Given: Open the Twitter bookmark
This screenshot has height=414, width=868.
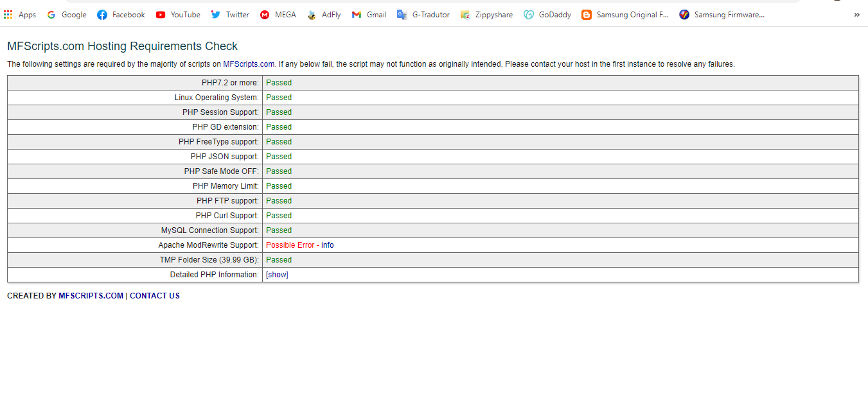Looking at the screenshot, I should pos(230,15).
